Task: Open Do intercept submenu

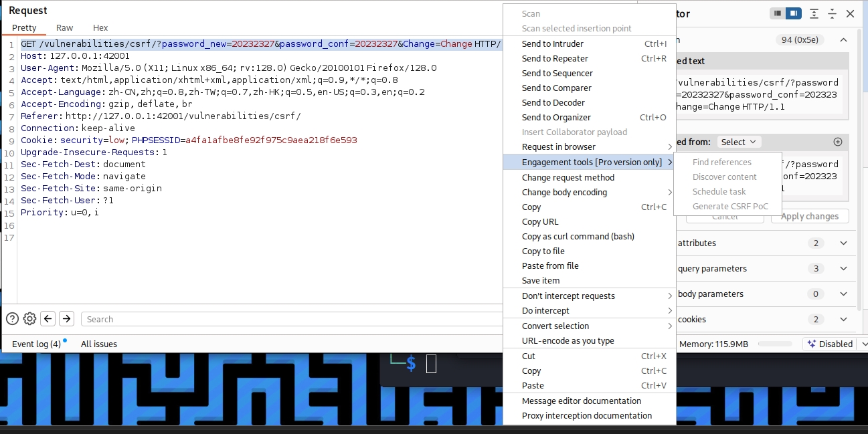Action: (589, 311)
